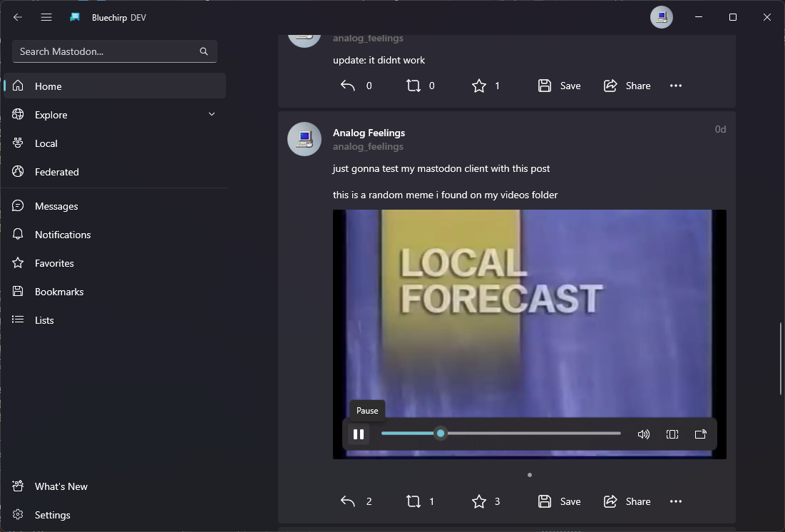Click the timeline vertical scrollbar

pos(781,359)
